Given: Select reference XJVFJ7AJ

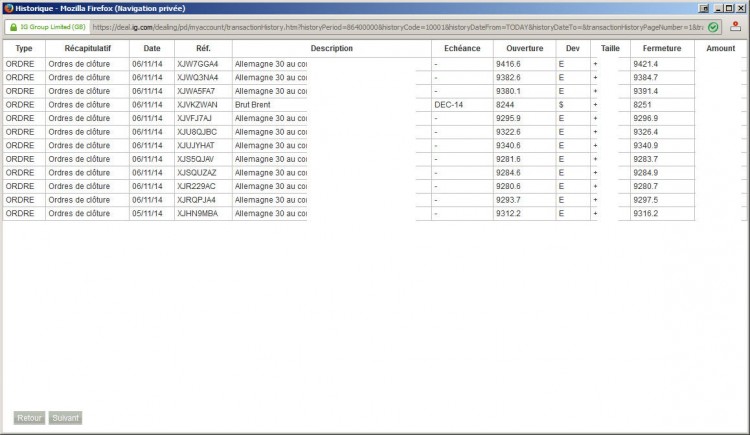Looking at the screenshot, I should click(194, 118).
